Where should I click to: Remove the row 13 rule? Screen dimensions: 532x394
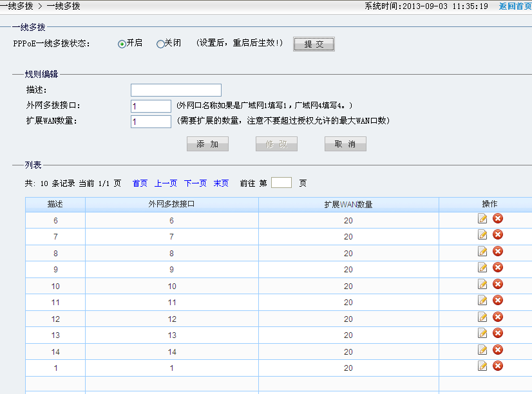498,333
